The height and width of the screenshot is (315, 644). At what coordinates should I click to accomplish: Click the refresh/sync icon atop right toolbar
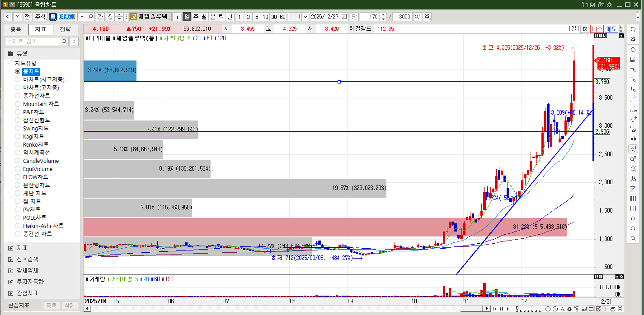pos(633,29)
